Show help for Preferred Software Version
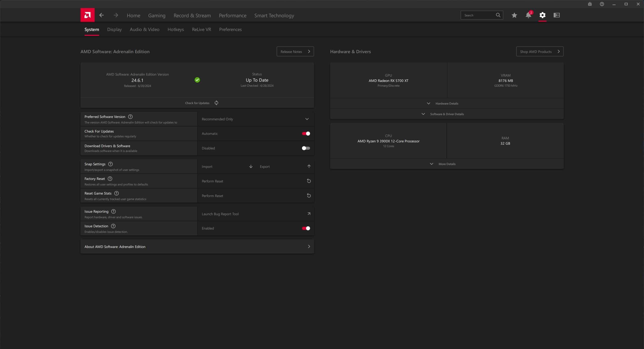Screen dimensions: 644x349 pos(130,117)
